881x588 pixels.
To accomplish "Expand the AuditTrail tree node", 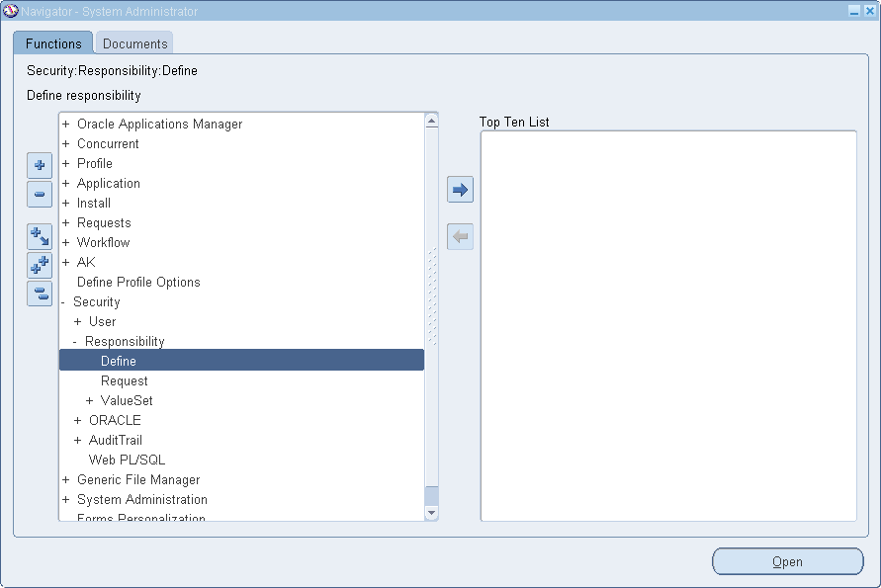I will click(x=78, y=440).
